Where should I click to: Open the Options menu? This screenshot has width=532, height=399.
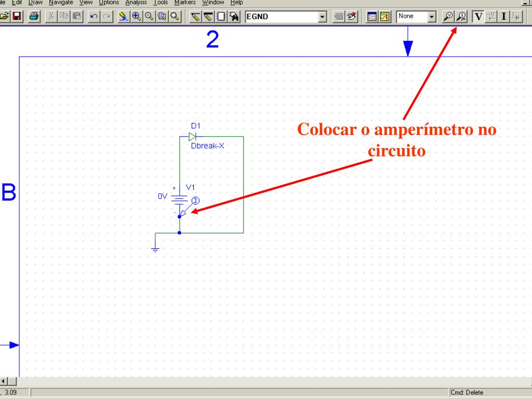109,3
